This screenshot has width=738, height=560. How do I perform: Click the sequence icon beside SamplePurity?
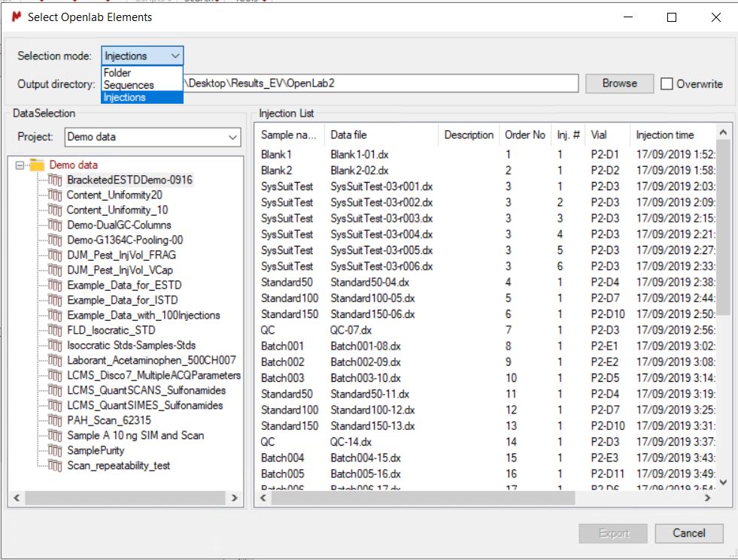(x=55, y=451)
